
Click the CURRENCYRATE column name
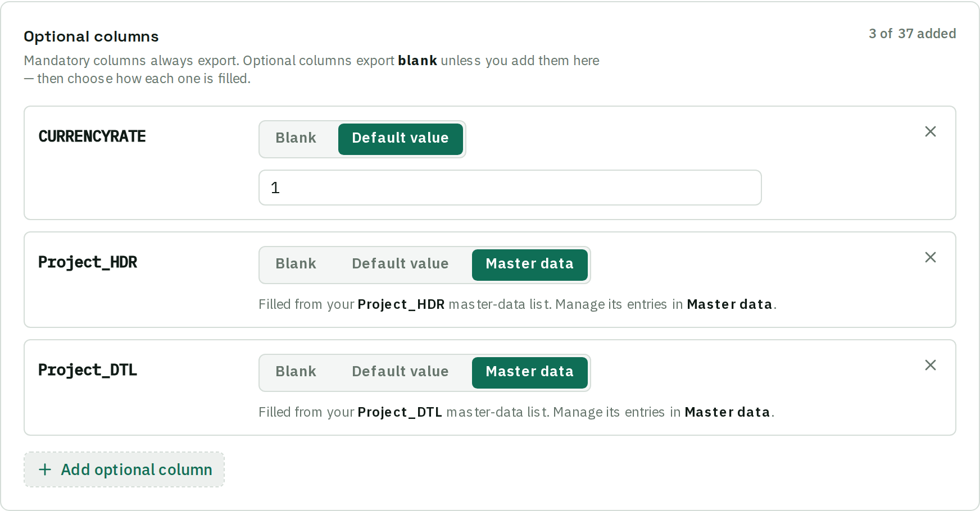coord(92,136)
